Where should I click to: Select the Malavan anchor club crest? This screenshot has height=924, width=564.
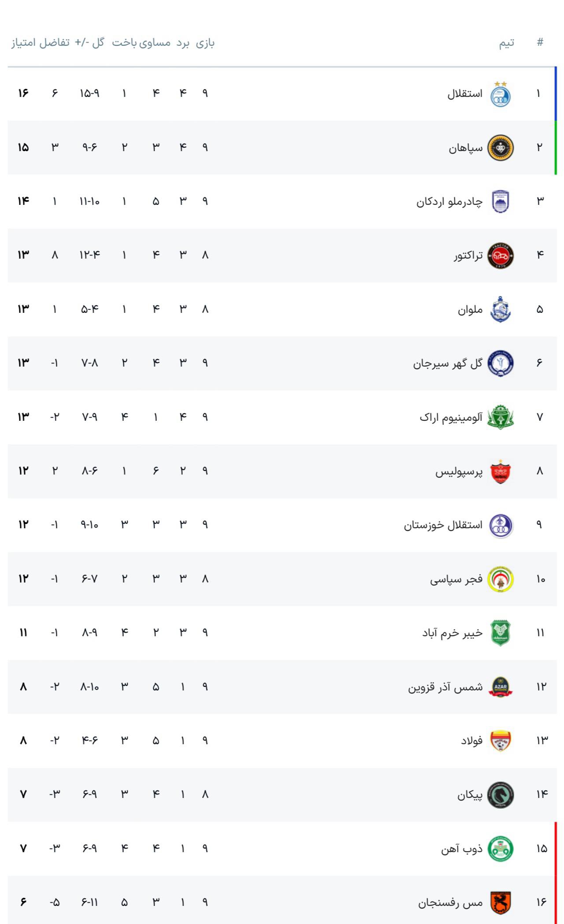[500, 309]
